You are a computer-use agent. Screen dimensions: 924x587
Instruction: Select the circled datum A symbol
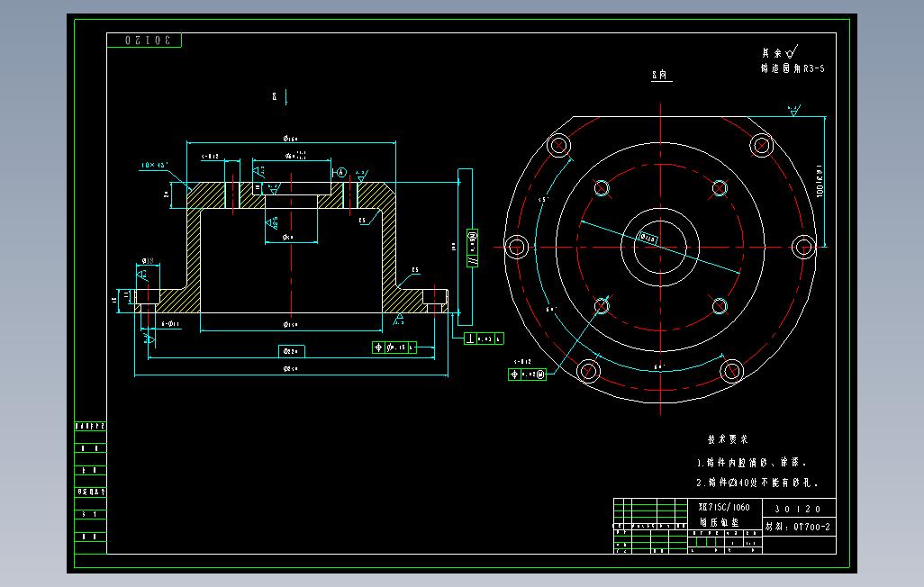pos(340,172)
